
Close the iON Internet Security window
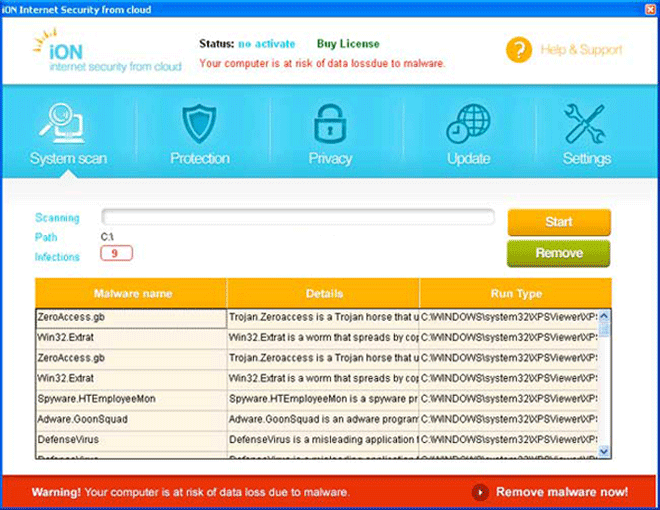(x=650, y=8)
